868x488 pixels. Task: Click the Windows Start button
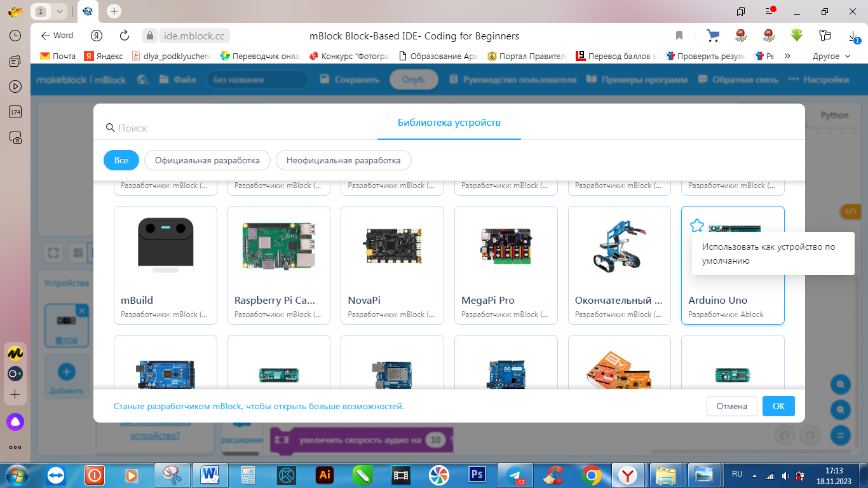coord(17,475)
